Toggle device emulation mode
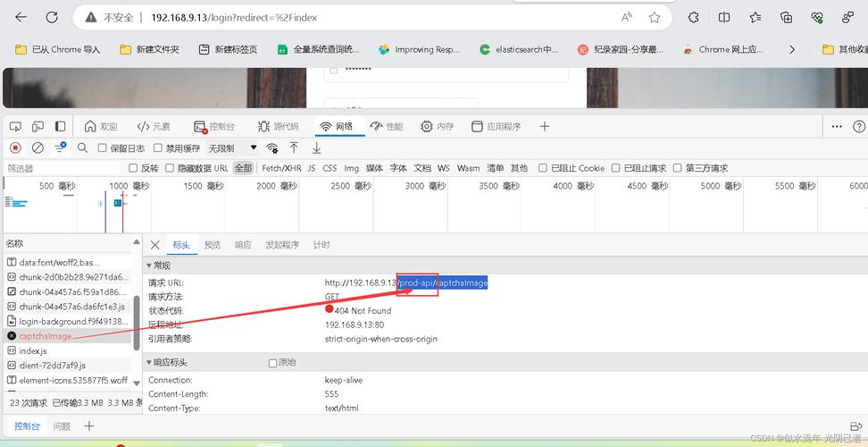Image resolution: width=868 pixels, height=447 pixels. [38, 127]
